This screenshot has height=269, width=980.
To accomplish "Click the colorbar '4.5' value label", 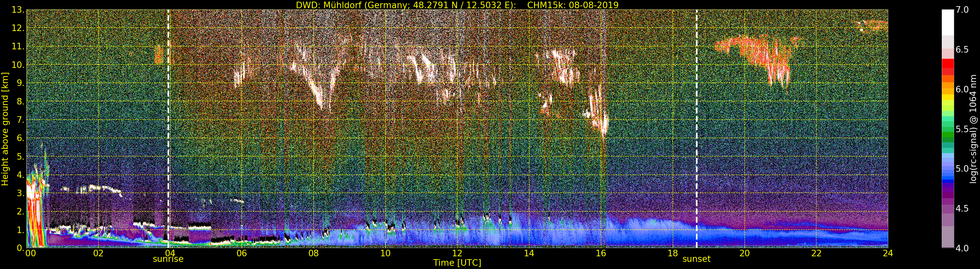I will [962, 209].
